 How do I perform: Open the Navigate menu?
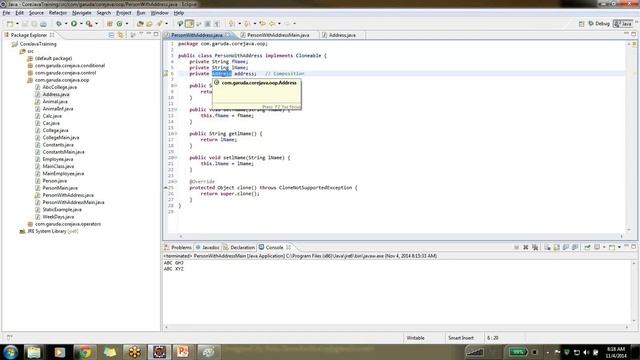pos(82,13)
